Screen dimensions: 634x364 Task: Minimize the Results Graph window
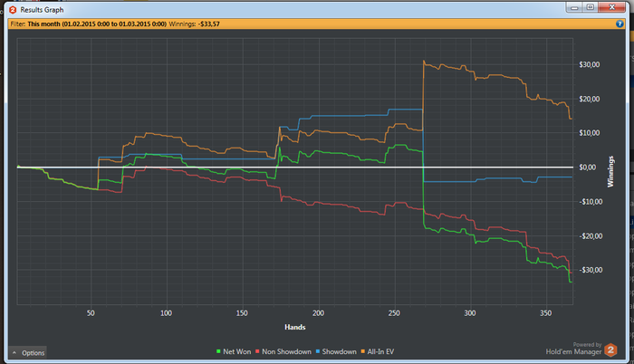pyautogui.click(x=574, y=7)
